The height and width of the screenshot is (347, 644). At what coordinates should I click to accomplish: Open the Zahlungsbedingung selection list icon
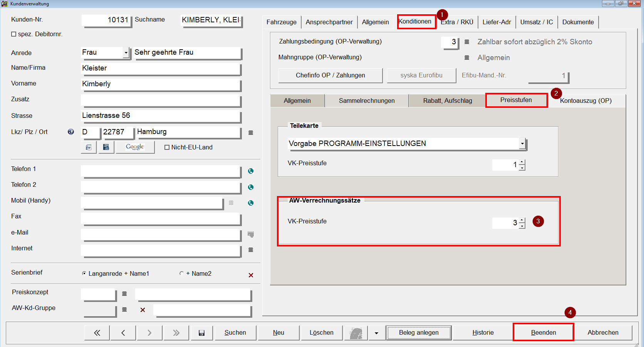coord(467,42)
